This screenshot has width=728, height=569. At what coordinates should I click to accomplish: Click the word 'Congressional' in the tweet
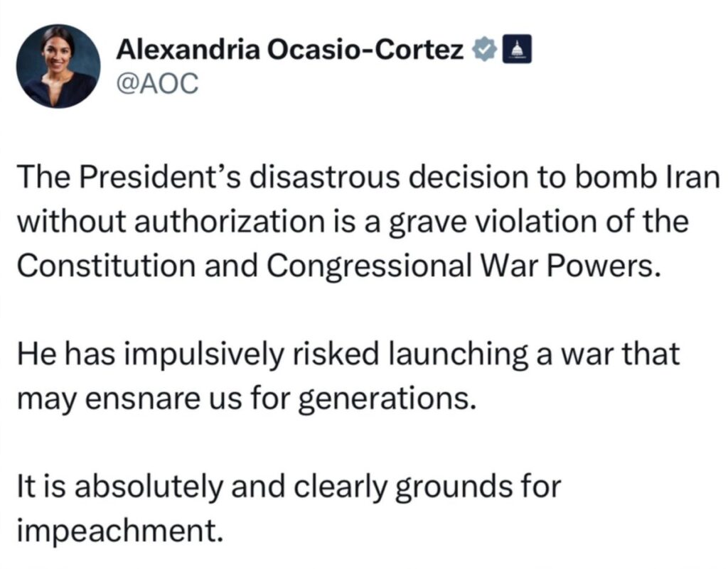point(369,266)
